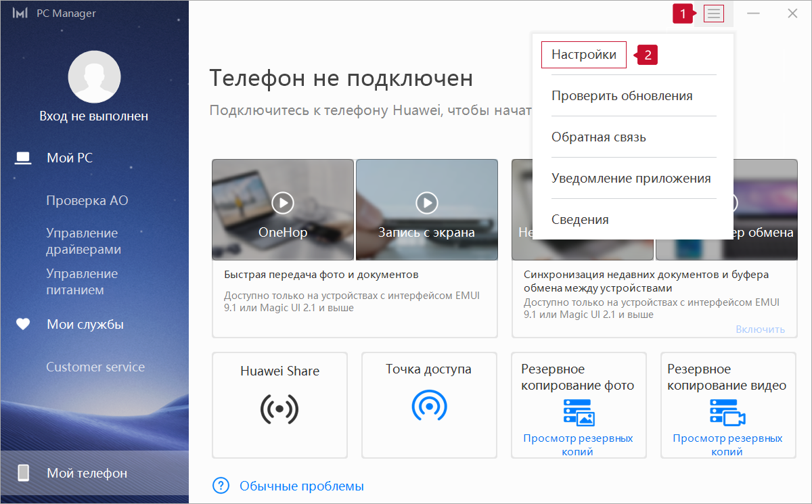Play the OneHop tutorial video
Image resolution: width=812 pixels, height=504 pixels.
point(283,202)
